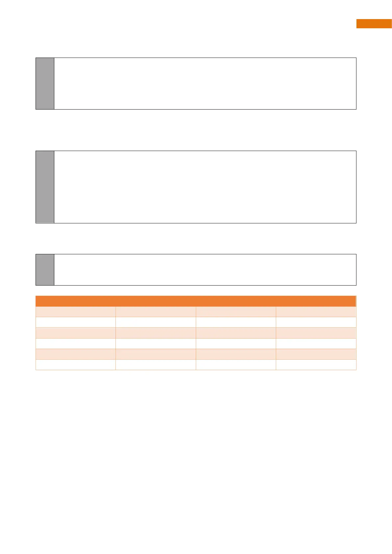The image size is (392, 554).
Task: Select first-column cell in first shaded table row
Action: [x=76, y=312]
